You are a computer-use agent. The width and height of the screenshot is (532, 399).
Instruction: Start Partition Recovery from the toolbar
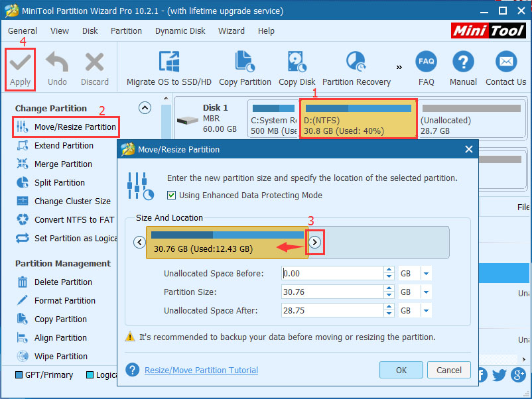click(x=356, y=68)
